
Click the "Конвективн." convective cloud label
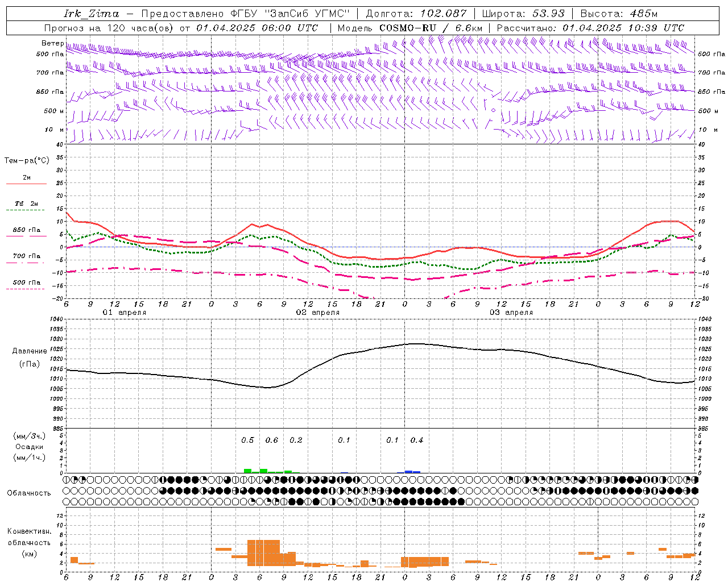(29, 531)
